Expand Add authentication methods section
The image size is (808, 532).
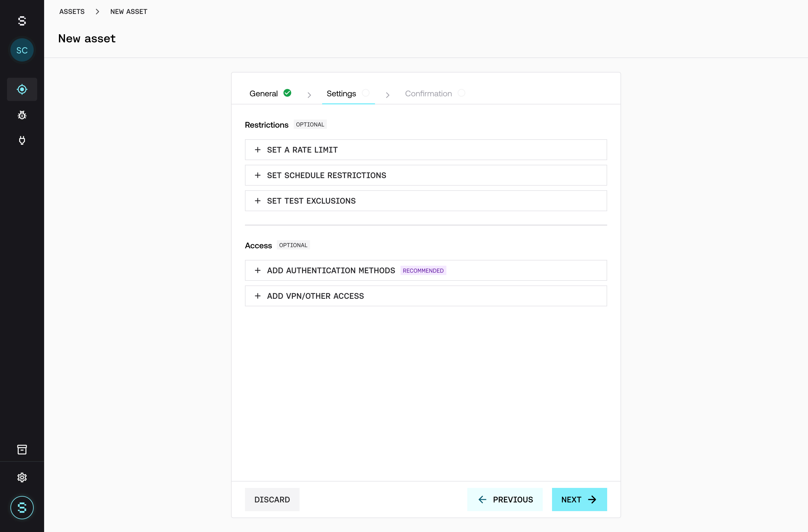426,270
